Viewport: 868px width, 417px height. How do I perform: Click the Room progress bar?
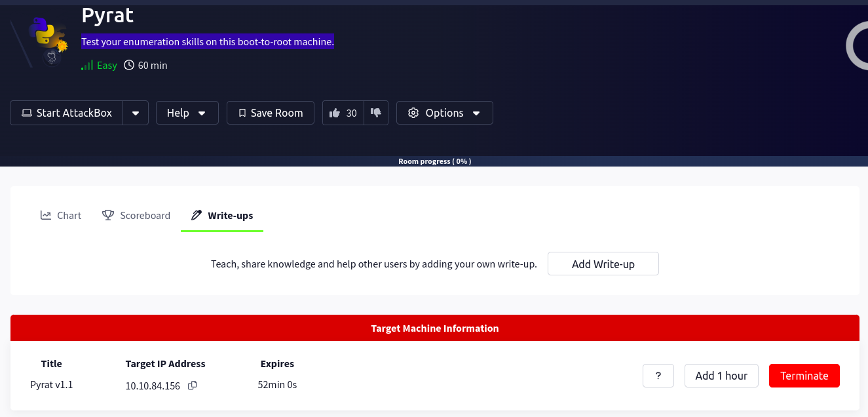pyautogui.click(x=434, y=161)
